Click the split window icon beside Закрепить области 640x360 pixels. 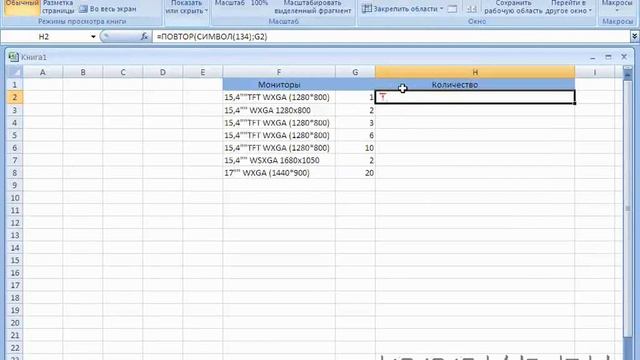tap(452, 9)
